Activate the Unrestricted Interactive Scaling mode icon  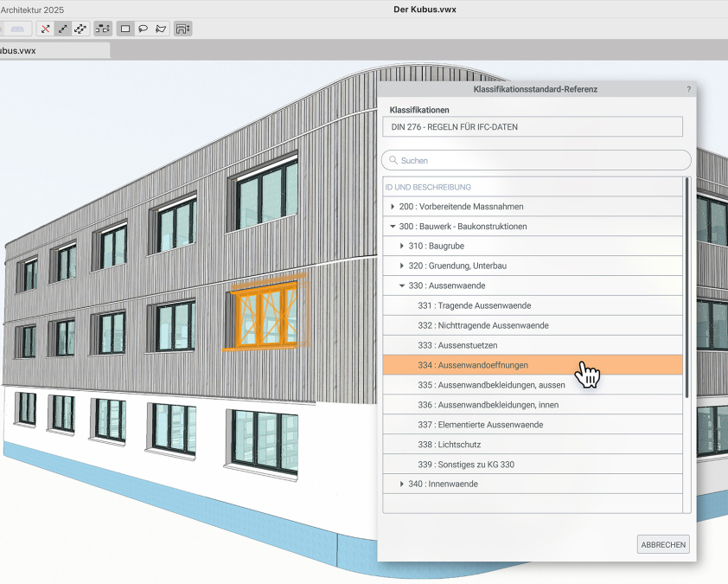coord(80,29)
